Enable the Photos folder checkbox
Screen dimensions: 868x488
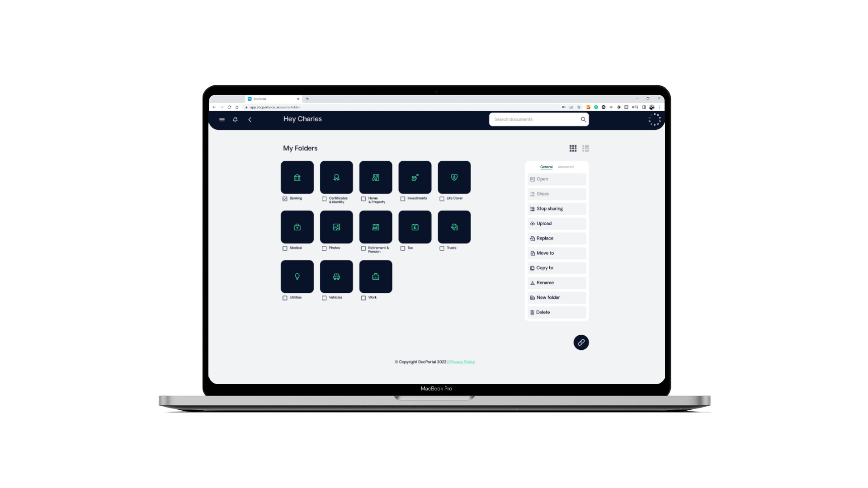[324, 248]
